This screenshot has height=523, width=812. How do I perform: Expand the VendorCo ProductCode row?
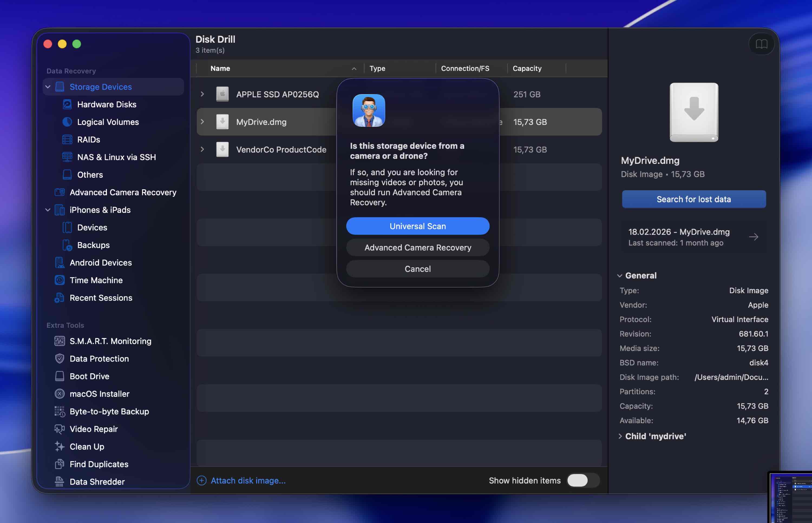click(x=202, y=150)
